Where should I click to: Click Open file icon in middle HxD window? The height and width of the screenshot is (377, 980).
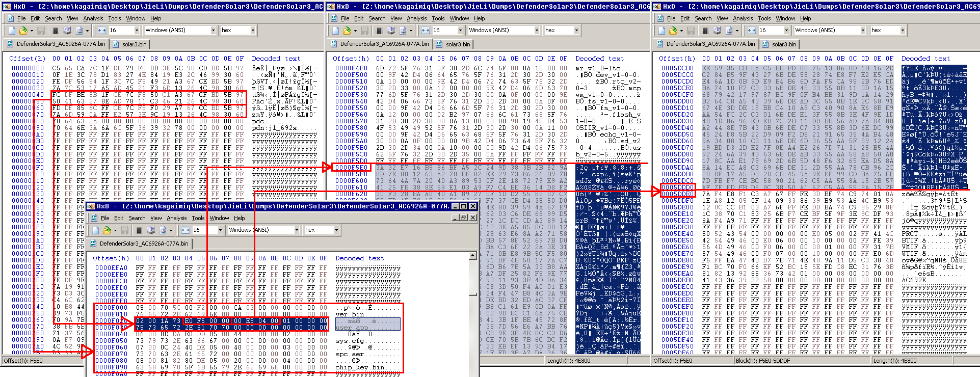[346, 31]
